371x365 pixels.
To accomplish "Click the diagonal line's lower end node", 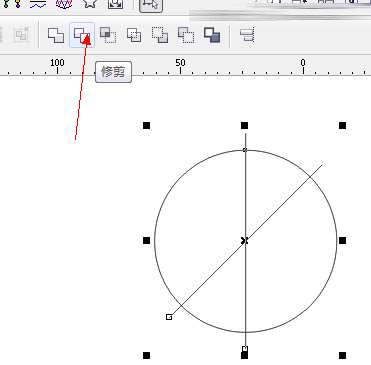I will (x=169, y=317).
